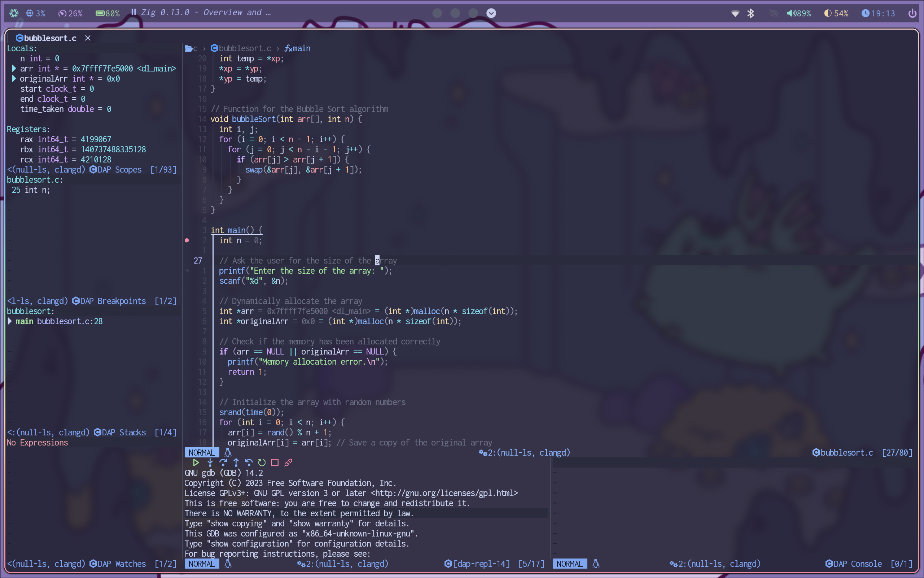Viewport: 924px width, 578px height.
Task: Click the NORMAL indicator in the DAP Console statusline
Action: pos(570,564)
